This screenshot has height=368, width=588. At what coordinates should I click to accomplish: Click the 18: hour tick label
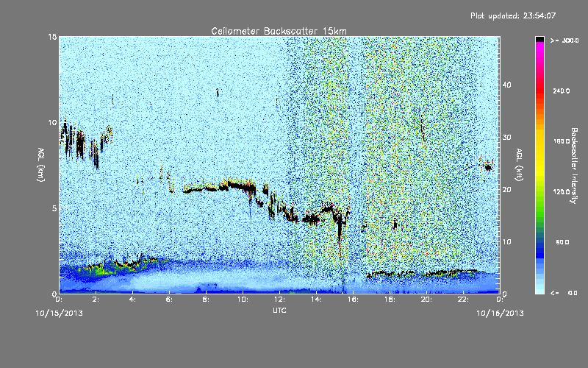(390, 300)
